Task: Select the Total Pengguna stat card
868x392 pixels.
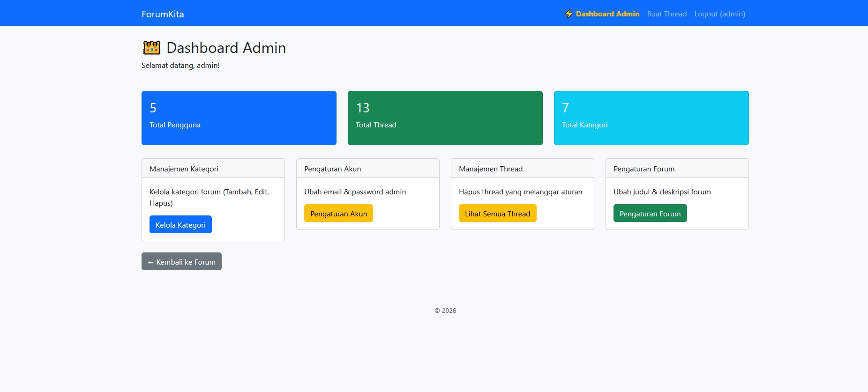Action: [x=239, y=118]
